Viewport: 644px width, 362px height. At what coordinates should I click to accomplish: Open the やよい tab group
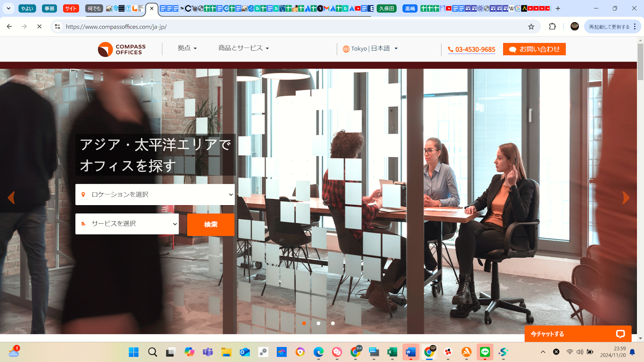[27, 8]
